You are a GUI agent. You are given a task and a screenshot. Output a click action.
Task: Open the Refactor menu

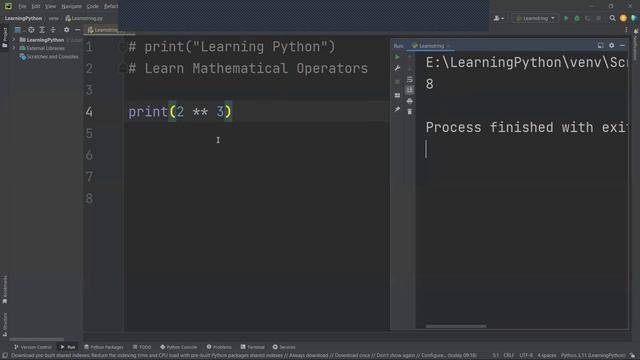111,6
